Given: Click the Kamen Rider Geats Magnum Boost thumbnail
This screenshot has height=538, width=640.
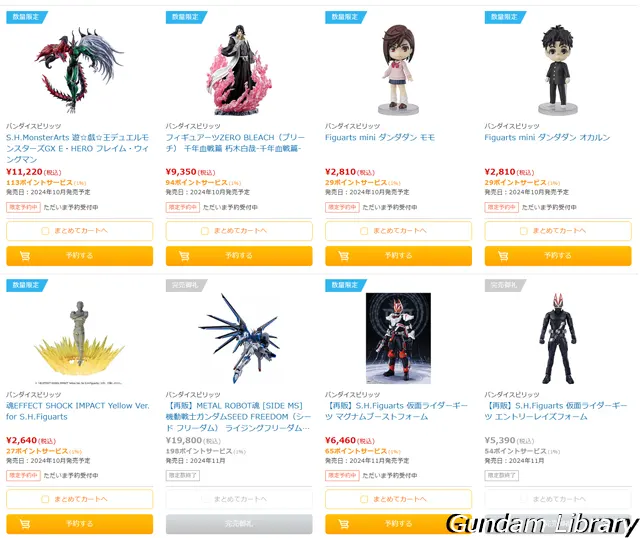Looking at the screenshot, I should pos(398,338).
